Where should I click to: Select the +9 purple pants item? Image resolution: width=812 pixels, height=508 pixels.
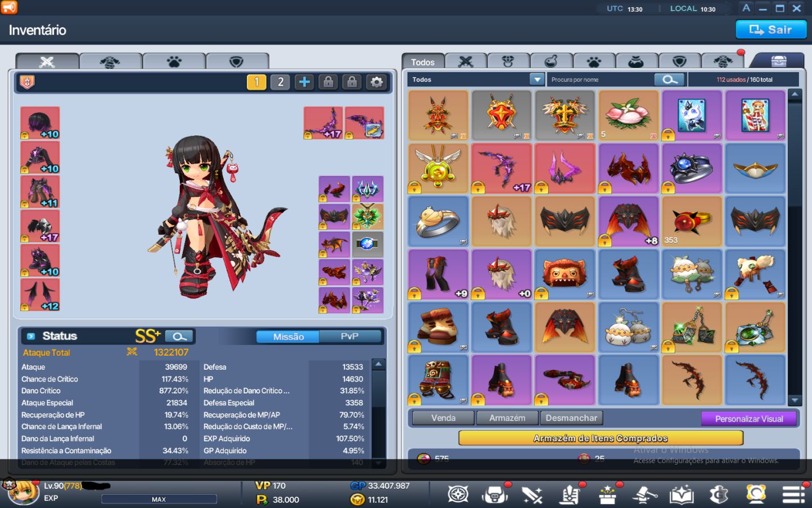(438, 274)
